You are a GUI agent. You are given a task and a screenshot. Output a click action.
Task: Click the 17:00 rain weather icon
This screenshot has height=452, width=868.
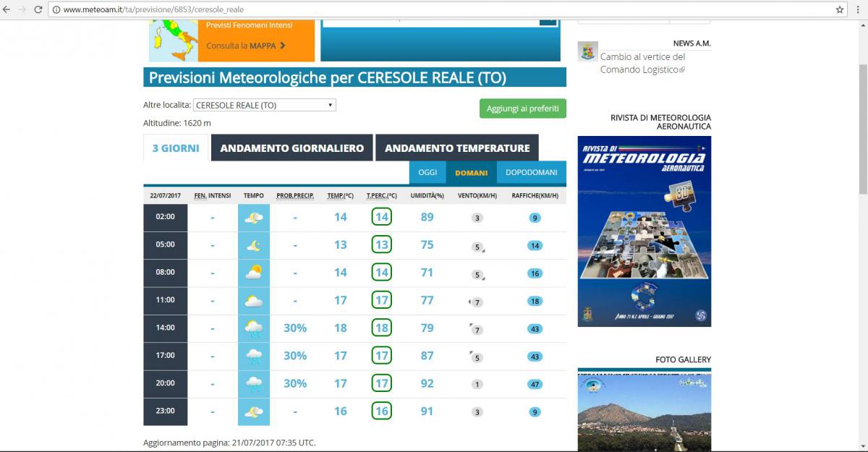[x=254, y=356]
